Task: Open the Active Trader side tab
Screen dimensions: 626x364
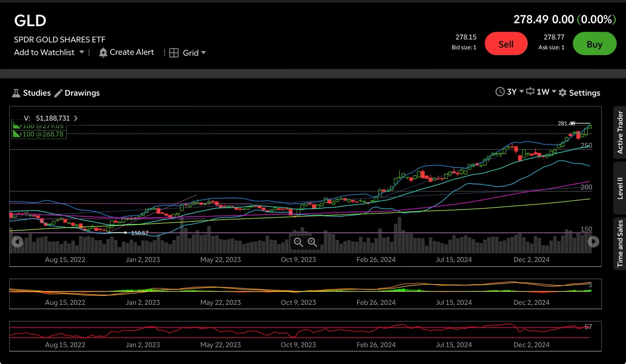Action: [620, 133]
